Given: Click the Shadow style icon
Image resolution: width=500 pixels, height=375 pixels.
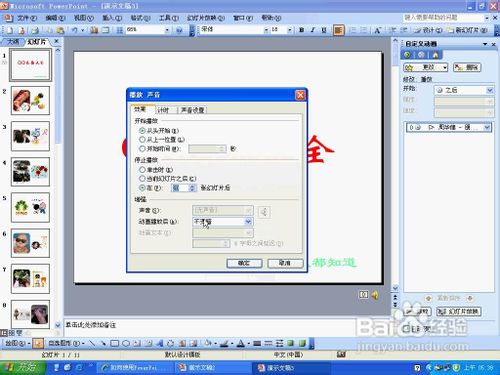Looking at the screenshot, I should [x=291, y=343].
